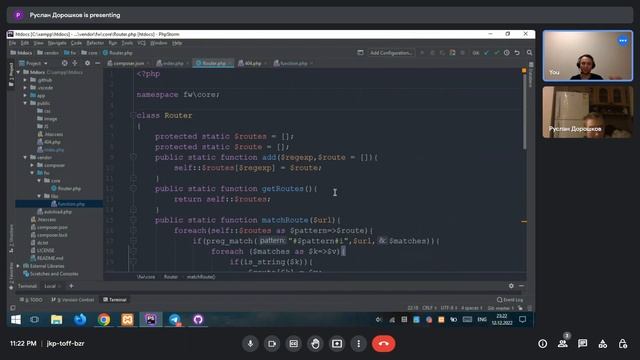Open the Activities panel icon
Image resolution: width=640 pixels, height=360 pixels.
(x=602, y=344)
